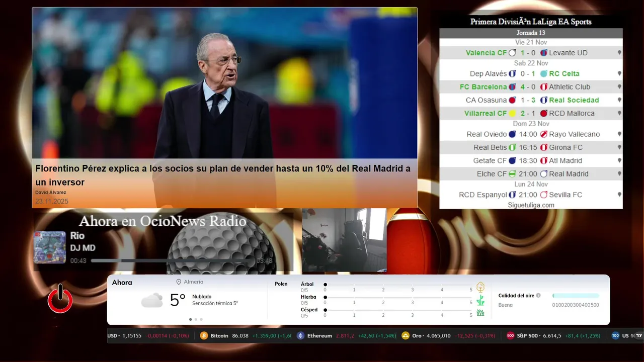Click the Bitcoin price 86.038
This screenshot has height=362, width=644.
240,336
